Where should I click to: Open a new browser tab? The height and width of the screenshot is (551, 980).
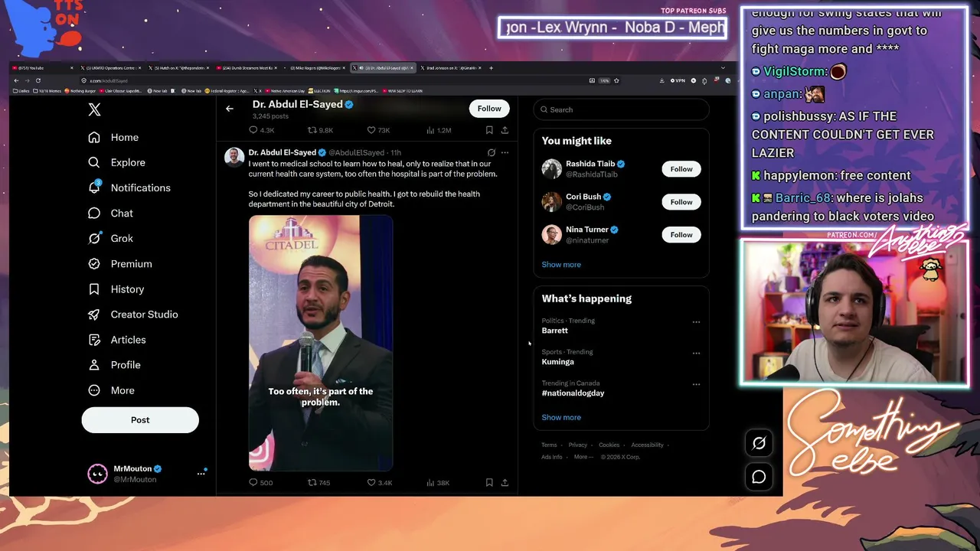[491, 68]
